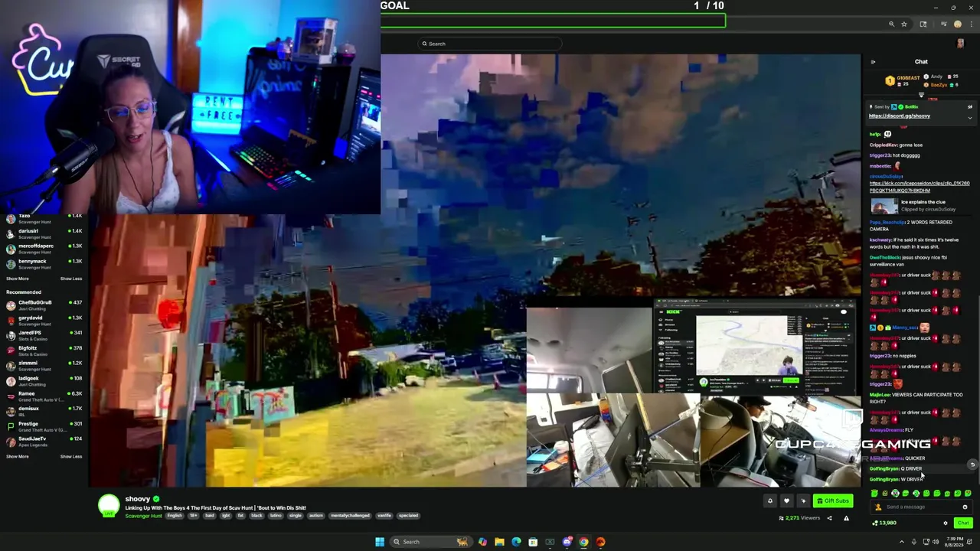Bookmark this page with star icon
This screenshot has width=980, height=551.
point(903,24)
